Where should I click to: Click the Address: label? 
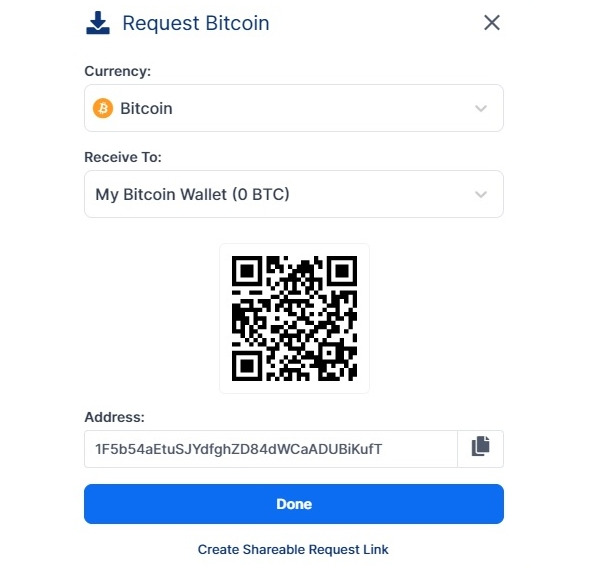click(115, 417)
